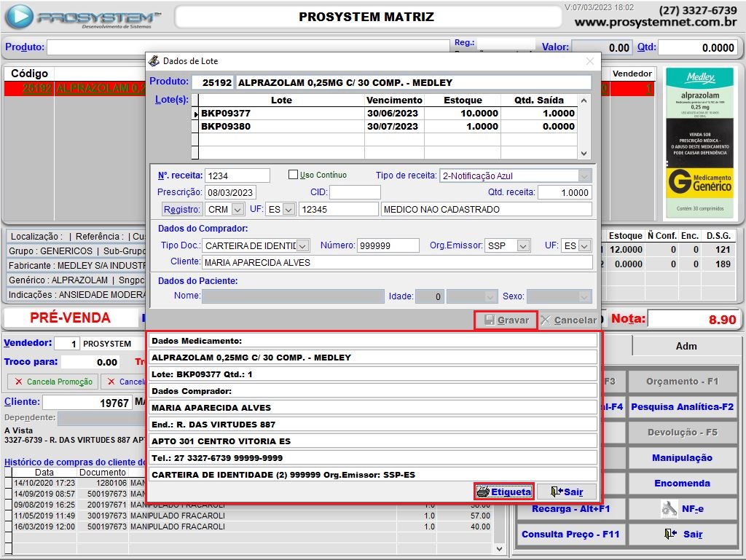Image resolution: width=746 pixels, height=560 pixels.
Task: Click the Troco para value field
Action: (90, 362)
